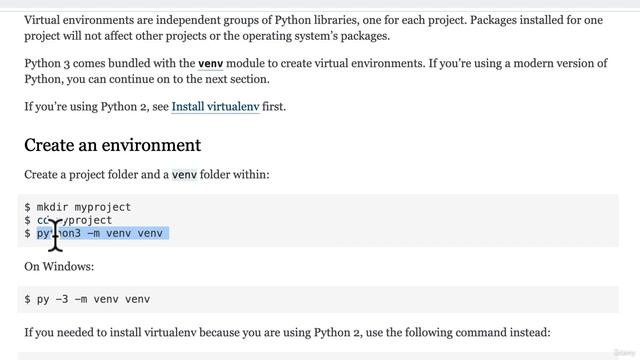Click the bold "venv" module link
The image size is (640, 360).
click(x=211, y=64)
